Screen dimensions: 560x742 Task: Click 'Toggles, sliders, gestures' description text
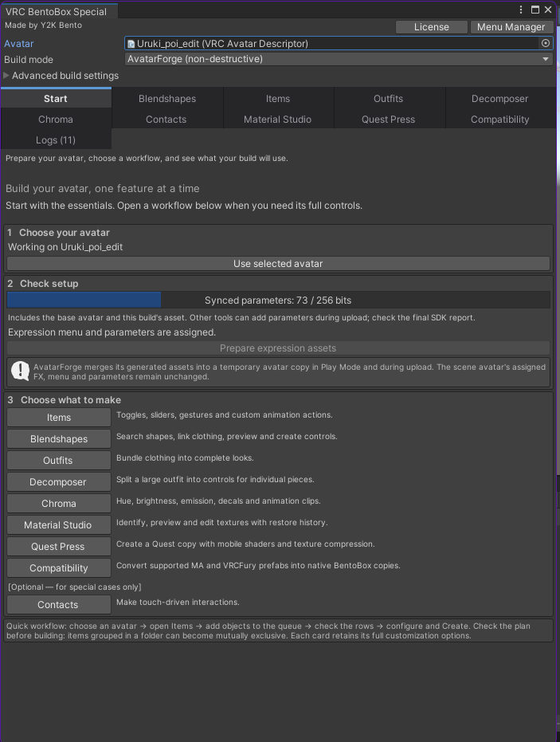click(x=225, y=415)
